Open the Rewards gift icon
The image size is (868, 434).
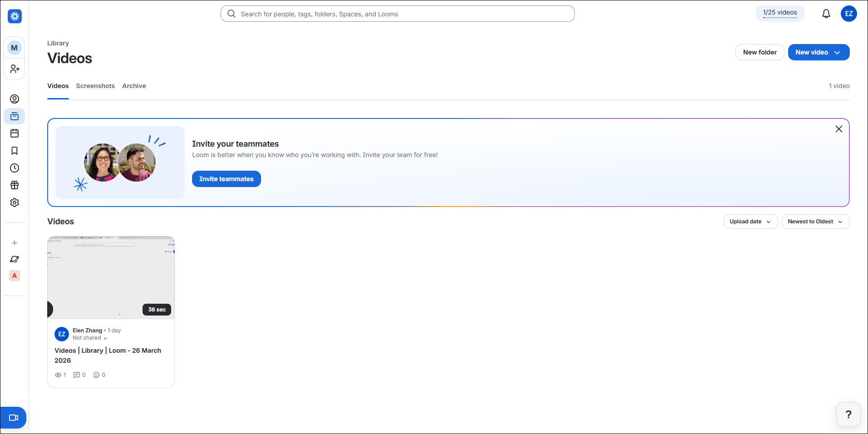coord(14,185)
